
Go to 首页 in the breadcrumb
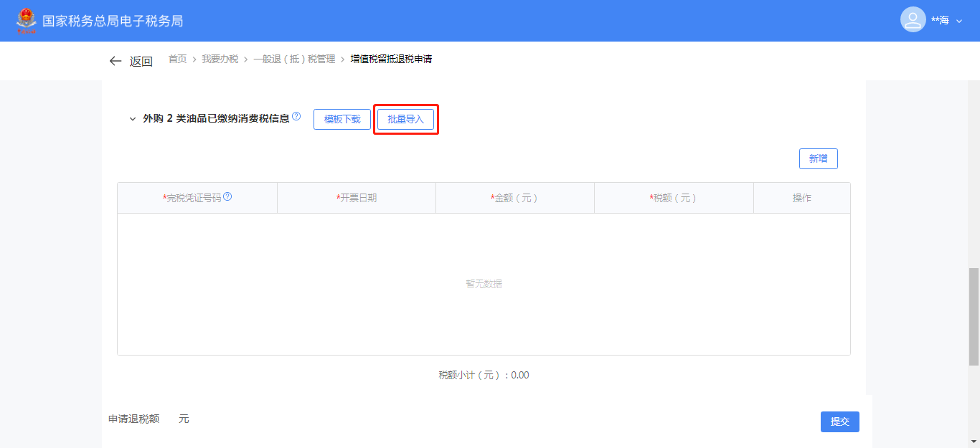click(177, 59)
